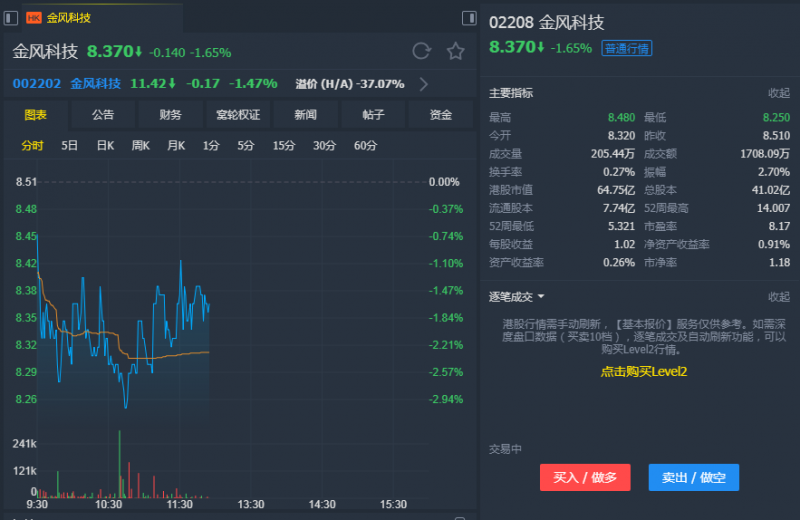Switch to the 图表 tab
The image size is (800, 520).
[35, 115]
